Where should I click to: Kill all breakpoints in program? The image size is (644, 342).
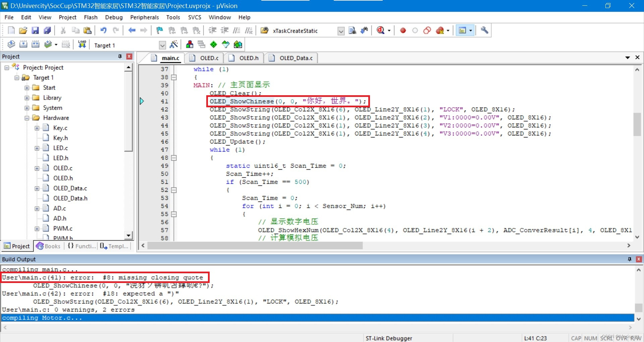click(440, 30)
